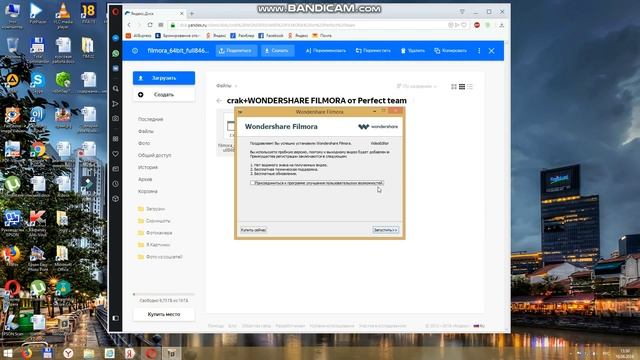Tick the join improvement program checkbox in Filmora installer

252,183
